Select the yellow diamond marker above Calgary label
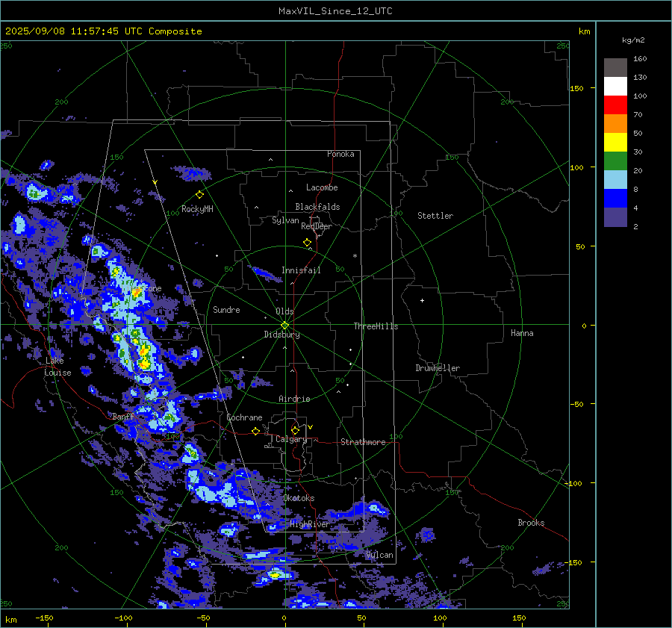Viewport: 672px width, 628px height. tap(295, 430)
